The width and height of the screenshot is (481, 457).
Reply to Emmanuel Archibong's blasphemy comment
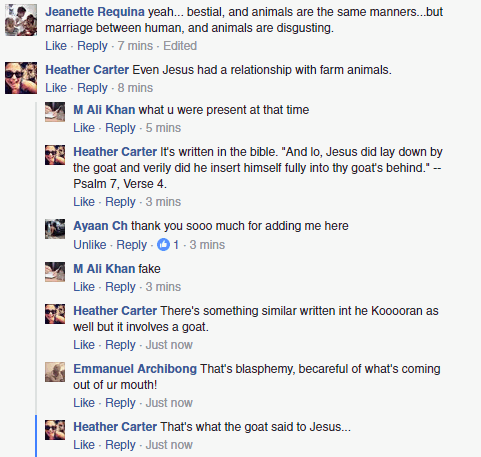[120, 403]
